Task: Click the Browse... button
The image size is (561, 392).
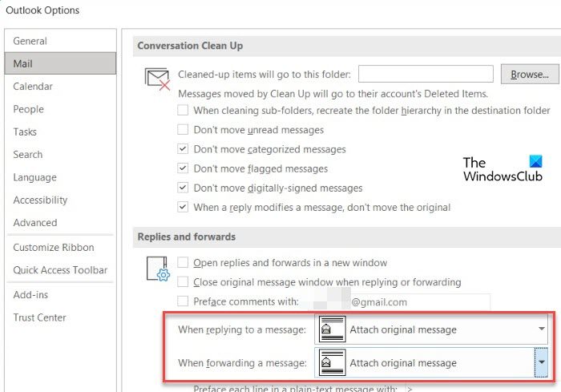Action: tap(530, 74)
